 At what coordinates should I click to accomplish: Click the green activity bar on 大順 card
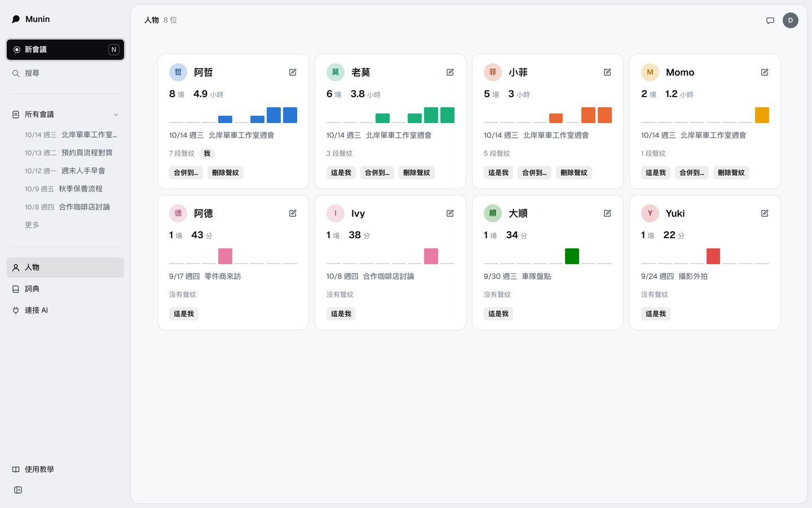572,256
